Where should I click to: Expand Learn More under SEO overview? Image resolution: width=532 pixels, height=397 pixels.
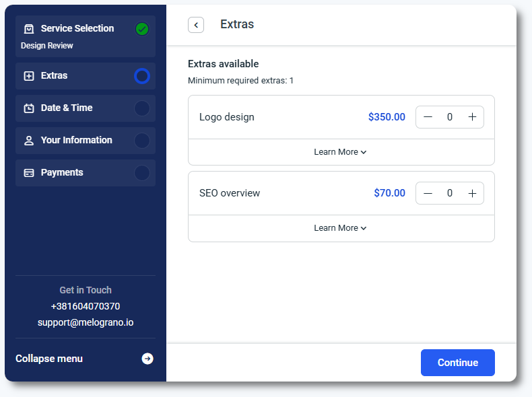[x=341, y=228]
